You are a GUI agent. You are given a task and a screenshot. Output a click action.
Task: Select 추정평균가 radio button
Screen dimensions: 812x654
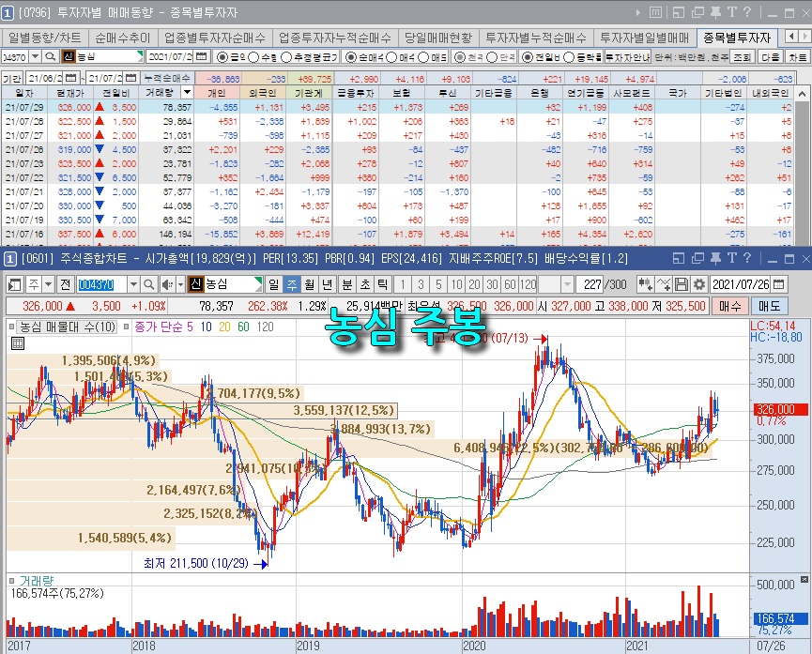(286, 57)
